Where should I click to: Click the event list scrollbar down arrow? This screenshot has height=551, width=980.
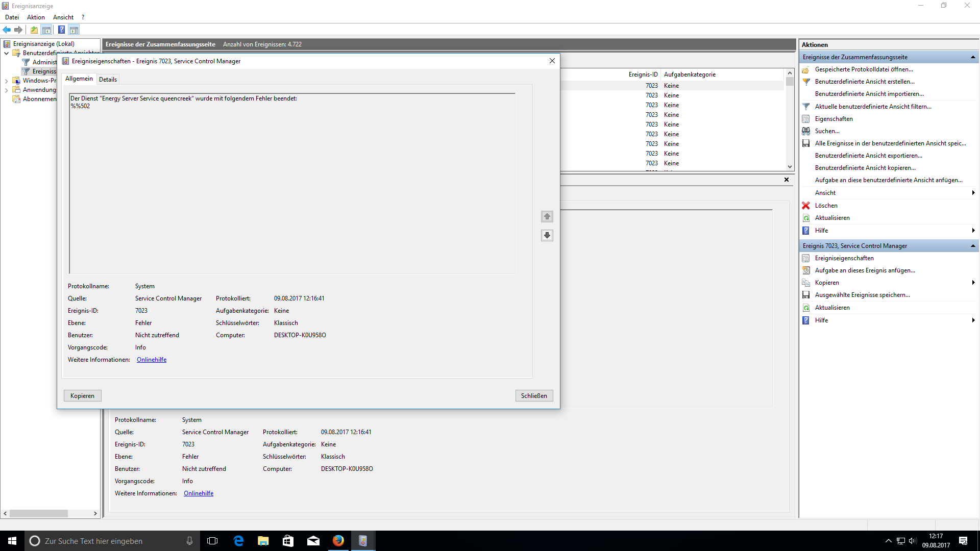click(790, 167)
